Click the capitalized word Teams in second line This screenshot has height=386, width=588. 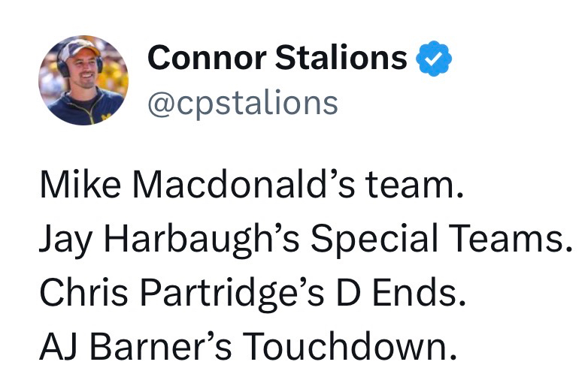(x=510, y=240)
